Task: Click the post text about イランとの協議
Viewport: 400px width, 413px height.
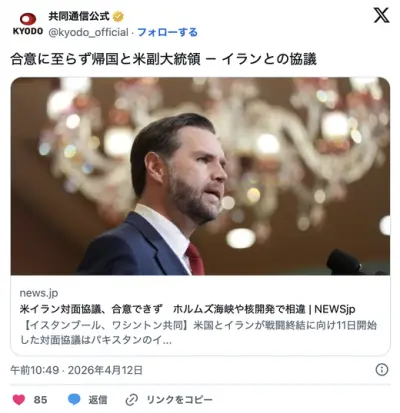Action: point(163,59)
